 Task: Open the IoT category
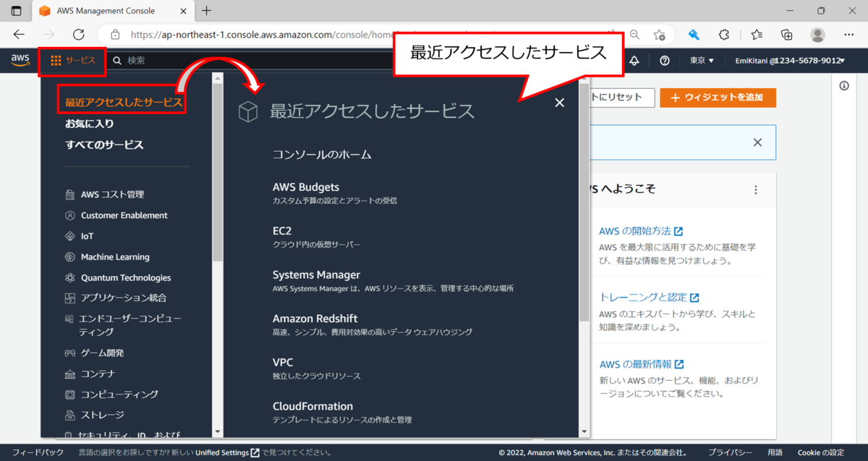87,236
